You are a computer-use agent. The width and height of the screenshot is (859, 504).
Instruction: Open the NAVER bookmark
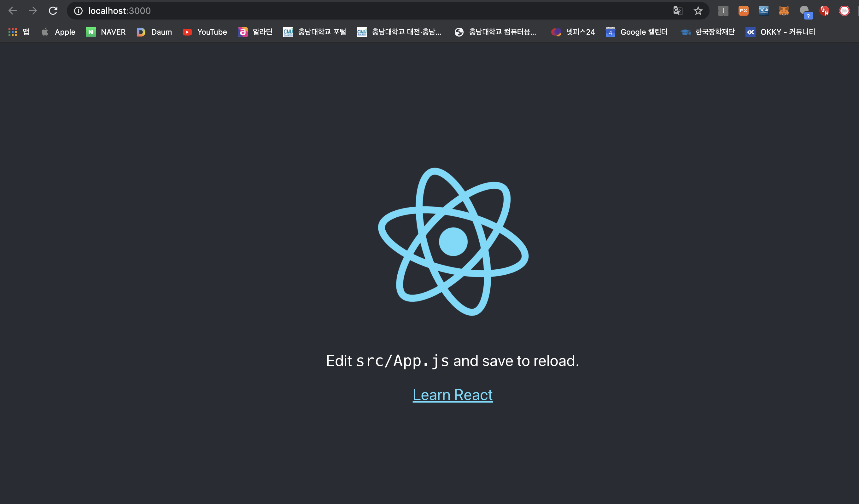click(x=106, y=32)
